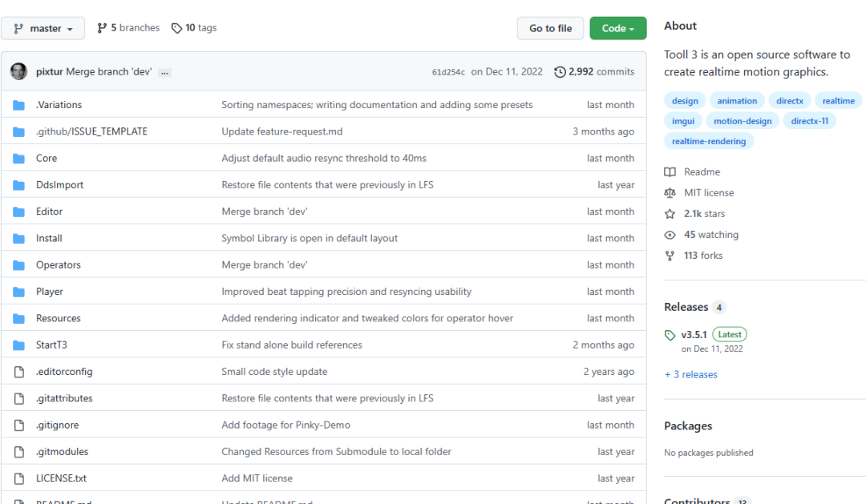Click the star icon next to 2.1k stars
The width and height of the screenshot is (866, 504).
click(x=670, y=213)
